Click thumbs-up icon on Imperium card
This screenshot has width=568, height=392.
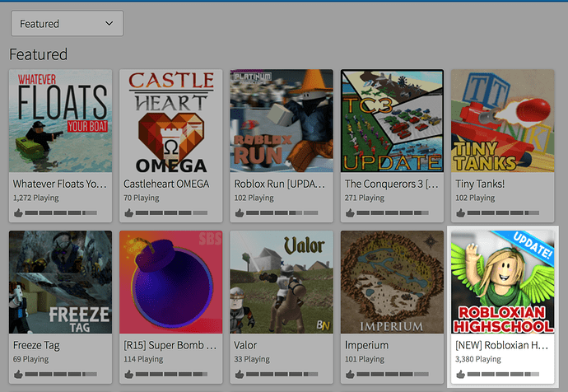pos(350,374)
